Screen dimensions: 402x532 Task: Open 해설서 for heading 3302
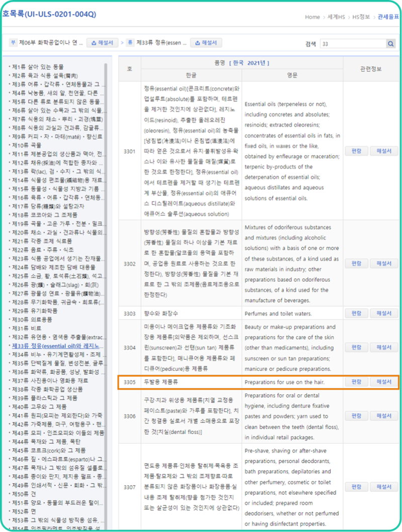pyautogui.click(x=384, y=263)
